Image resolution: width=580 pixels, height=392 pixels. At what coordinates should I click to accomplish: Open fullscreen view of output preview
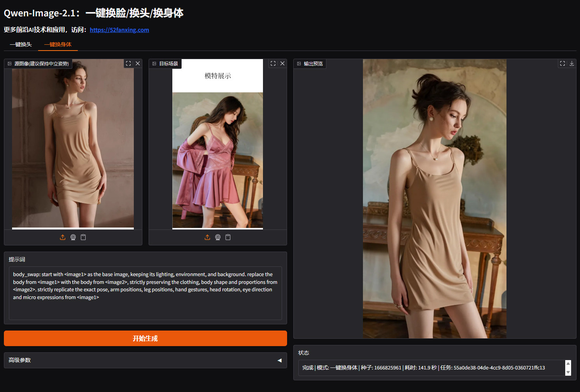coord(562,63)
